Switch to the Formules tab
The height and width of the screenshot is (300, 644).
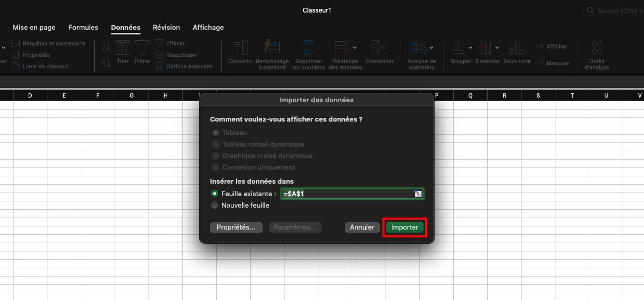click(83, 28)
